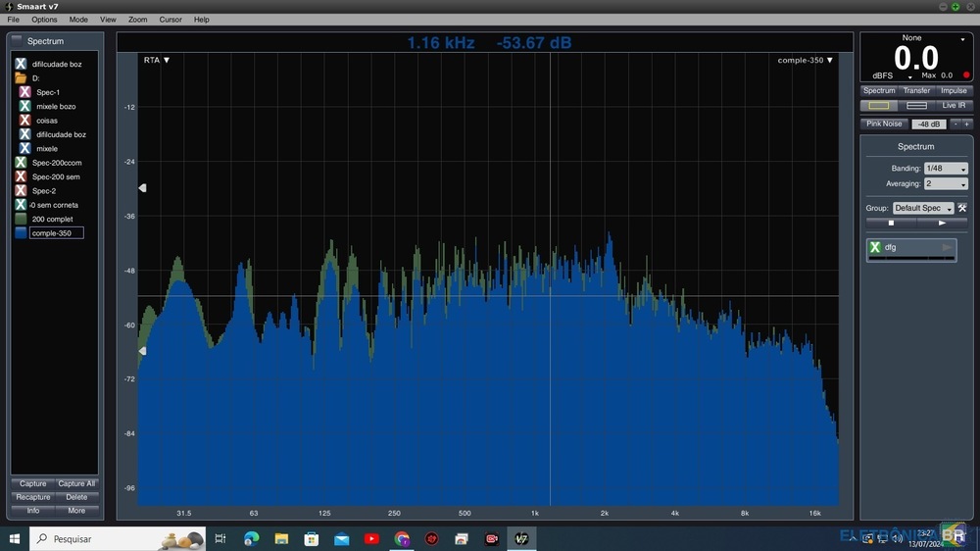Select the single-pane view layout icon
Viewport: 980px width, 551px height.
pyautogui.click(x=879, y=106)
